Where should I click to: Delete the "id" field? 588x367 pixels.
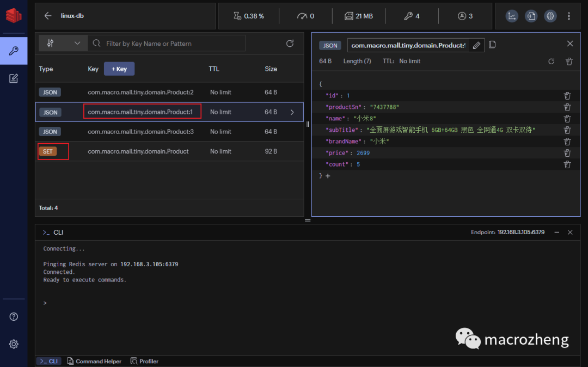click(567, 96)
